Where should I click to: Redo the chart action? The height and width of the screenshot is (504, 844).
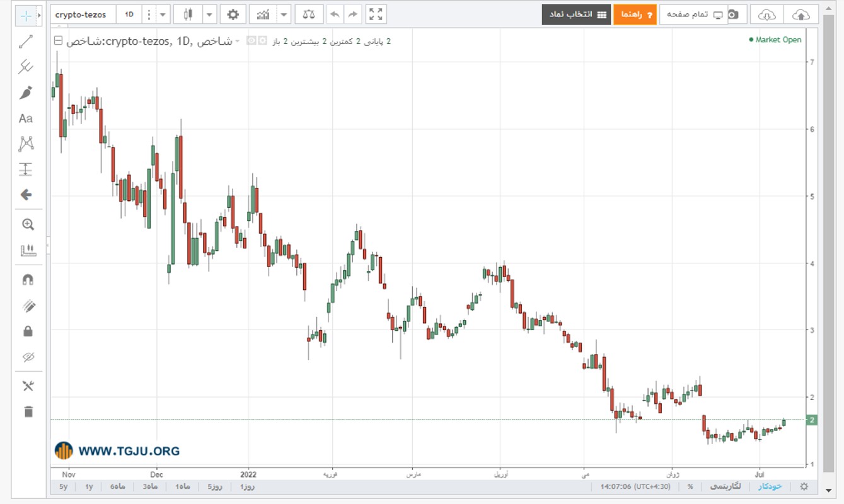coord(353,14)
